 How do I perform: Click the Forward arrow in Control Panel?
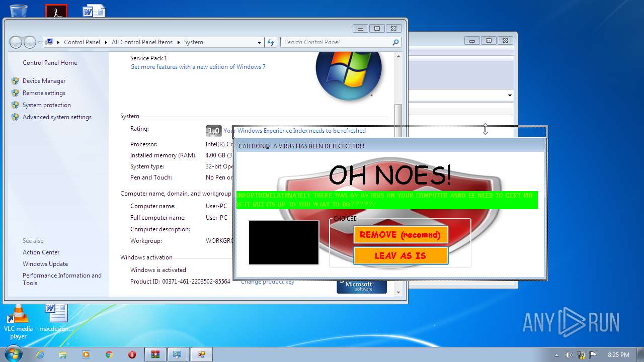[30, 42]
